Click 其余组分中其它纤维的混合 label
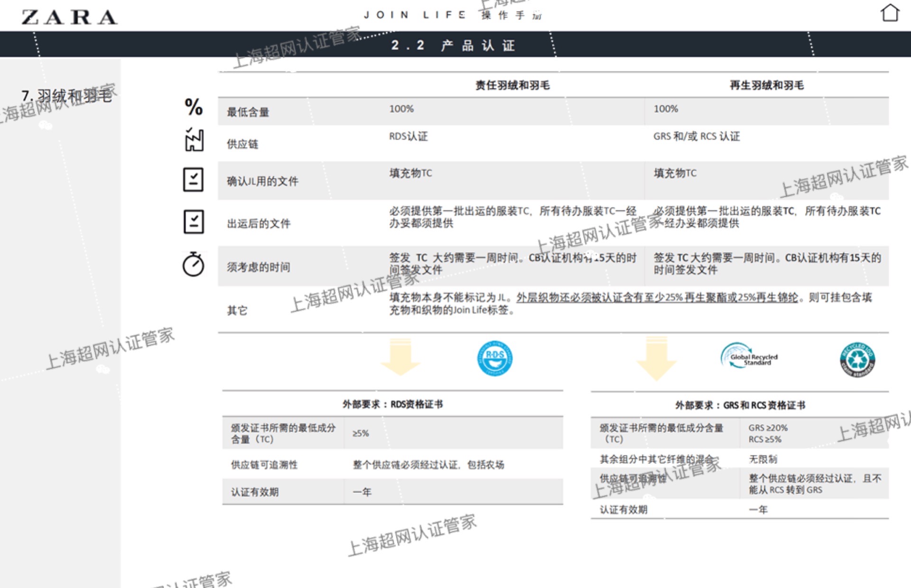This screenshot has width=911, height=588. pos(656,459)
